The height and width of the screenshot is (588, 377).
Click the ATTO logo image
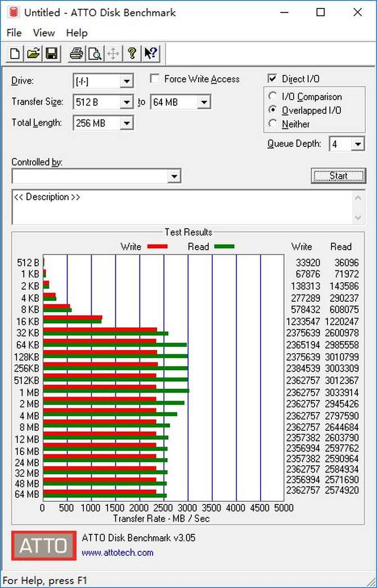click(43, 545)
